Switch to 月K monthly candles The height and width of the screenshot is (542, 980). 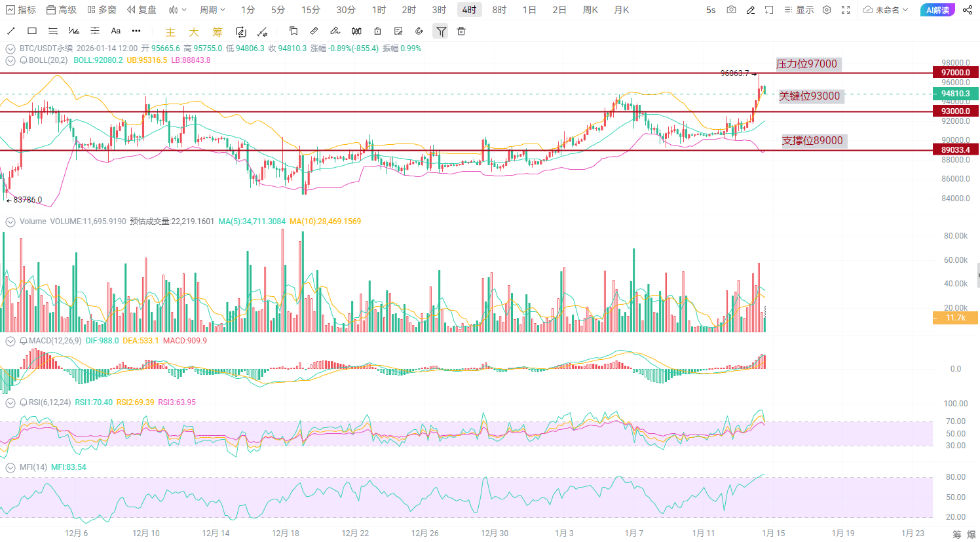(622, 10)
